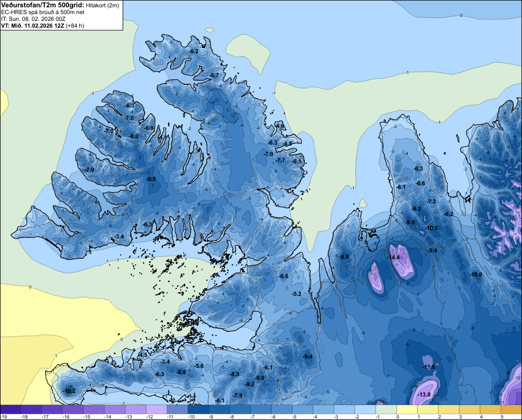Click the valid time "VT: Mið. 11.02.2026 12Z"
The width and height of the screenshot is (522, 420).
[x=32, y=26]
